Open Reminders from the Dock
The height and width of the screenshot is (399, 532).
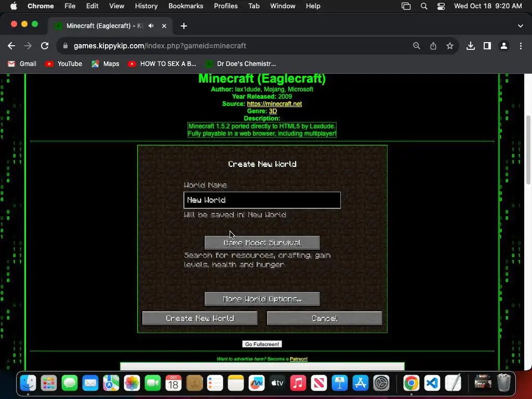215,383
